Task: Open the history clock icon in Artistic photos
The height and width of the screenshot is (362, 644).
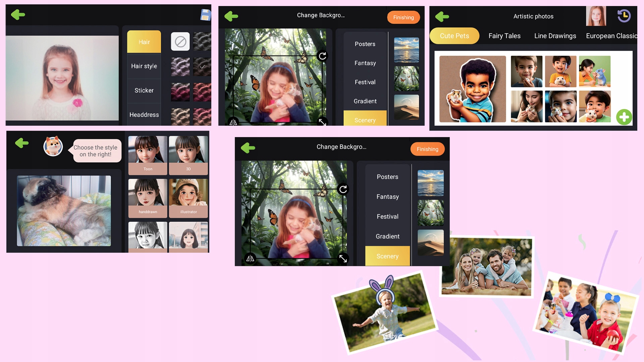Action: (624, 16)
